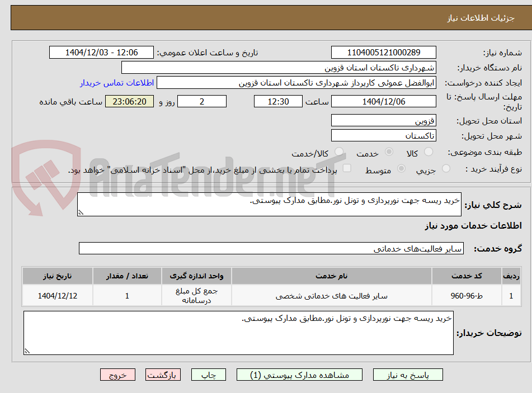Click the unit cell جمع کل مبلغ درسامانه
532x393 pixels.
point(196,296)
